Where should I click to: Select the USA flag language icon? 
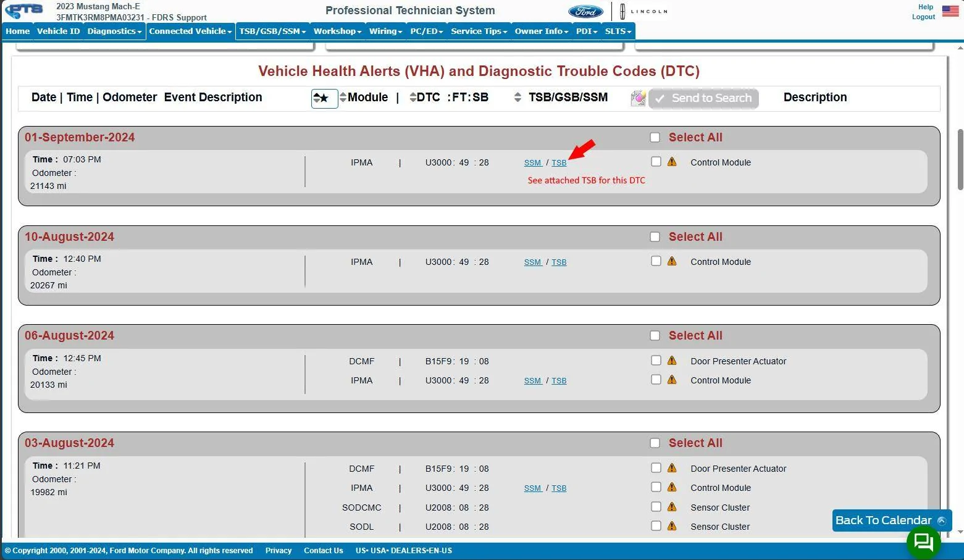pos(950,10)
